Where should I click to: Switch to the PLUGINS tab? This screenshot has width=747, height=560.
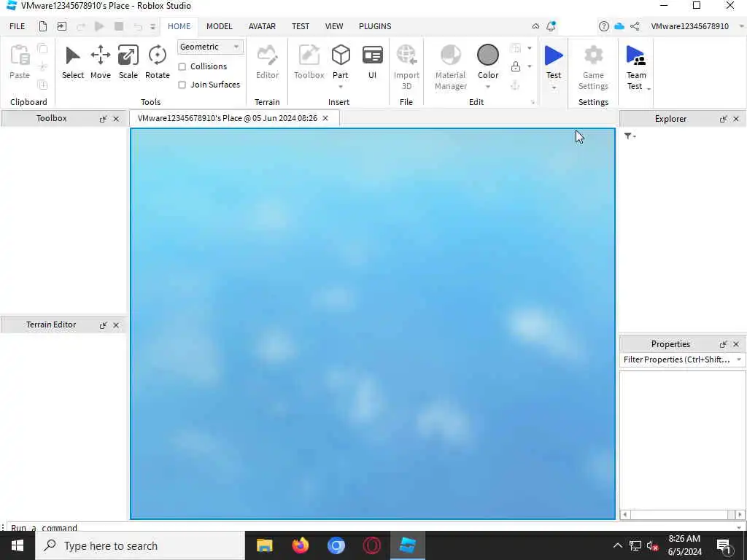coord(375,26)
